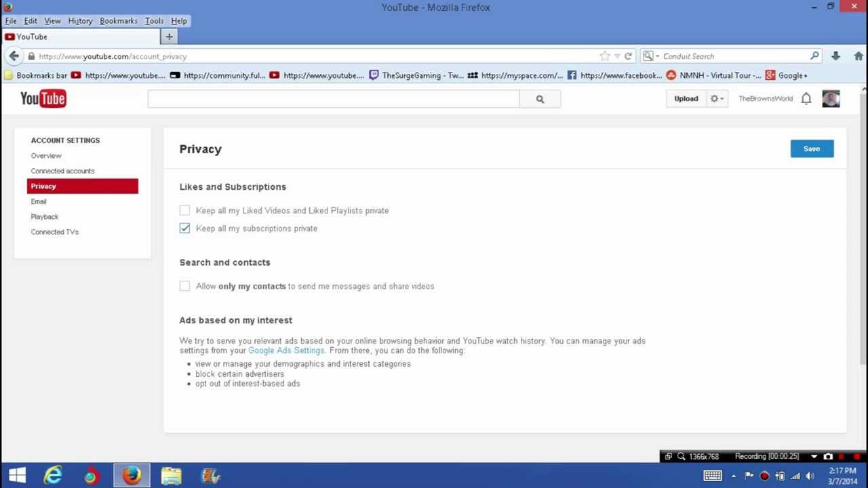
Task: Expand the URL history dropdown arrow
Action: coord(617,56)
